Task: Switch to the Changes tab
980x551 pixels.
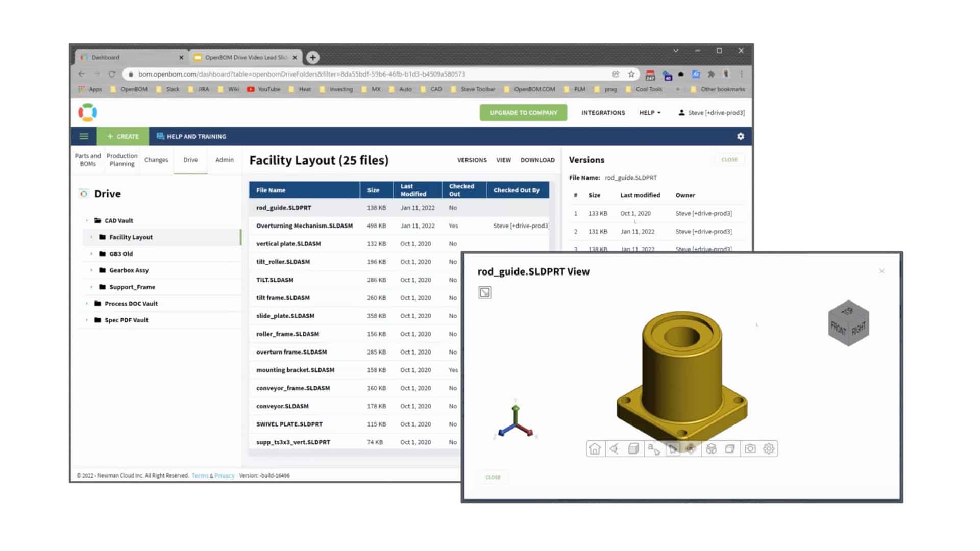Action: [157, 160]
